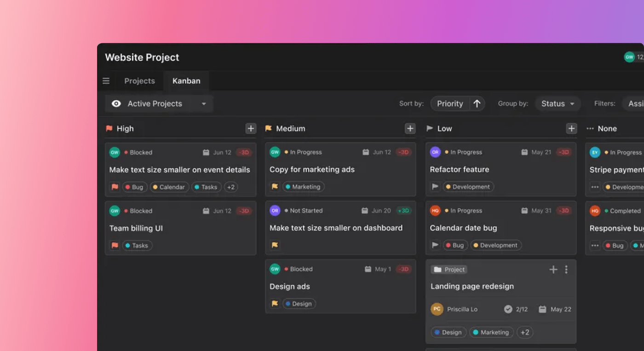Add a new card to the Medium column
Viewport: 644px width, 351px height.
[x=410, y=129]
